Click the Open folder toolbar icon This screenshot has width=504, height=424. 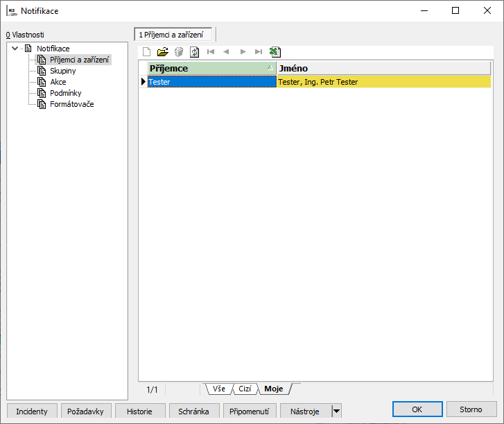click(163, 52)
